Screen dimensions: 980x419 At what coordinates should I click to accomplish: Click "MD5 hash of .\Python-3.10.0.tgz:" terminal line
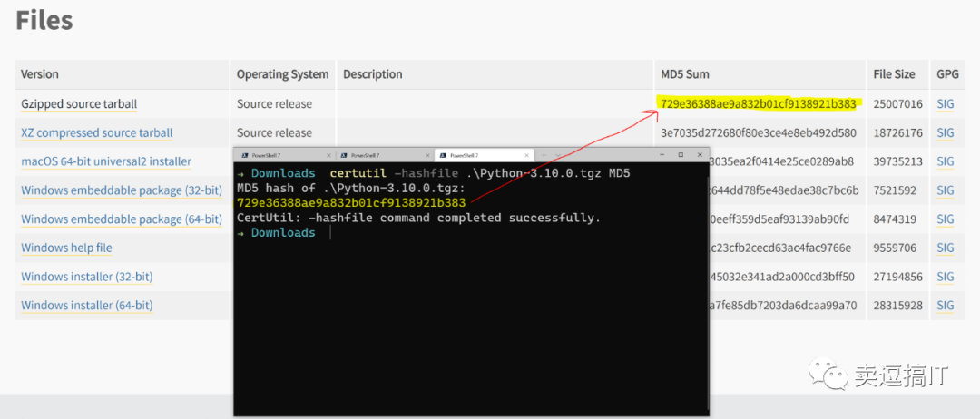tap(351, 188)
